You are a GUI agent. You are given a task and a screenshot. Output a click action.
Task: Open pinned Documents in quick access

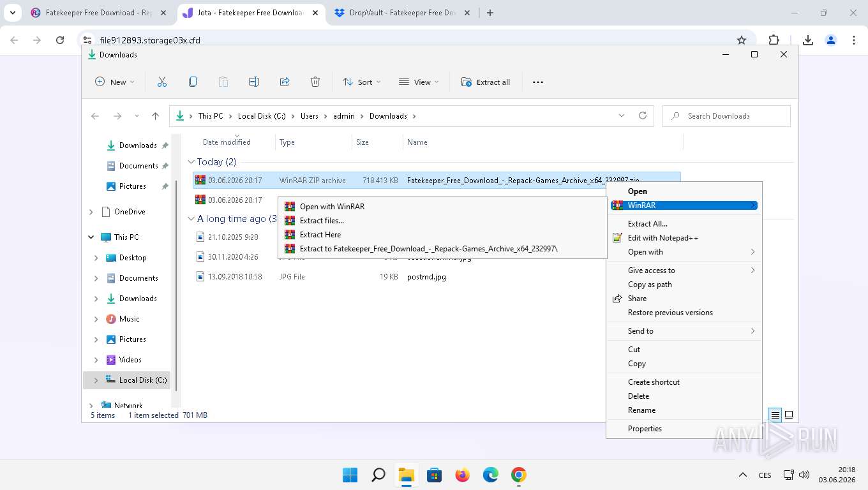tap(138, 166)
